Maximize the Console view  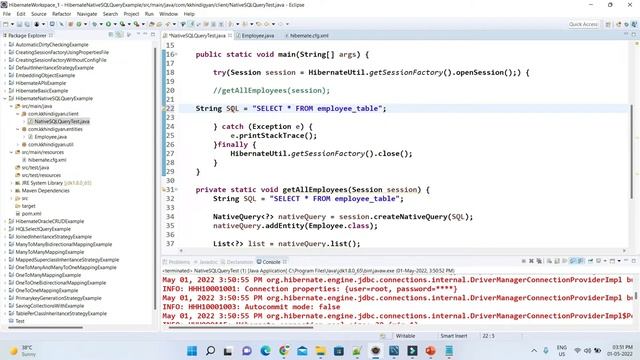(634, 261)
